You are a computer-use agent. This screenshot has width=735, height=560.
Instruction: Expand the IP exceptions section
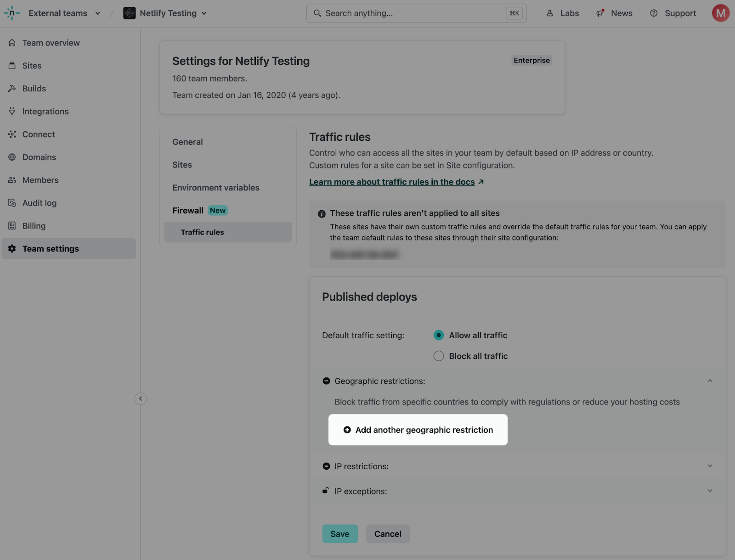click(710, 491)
